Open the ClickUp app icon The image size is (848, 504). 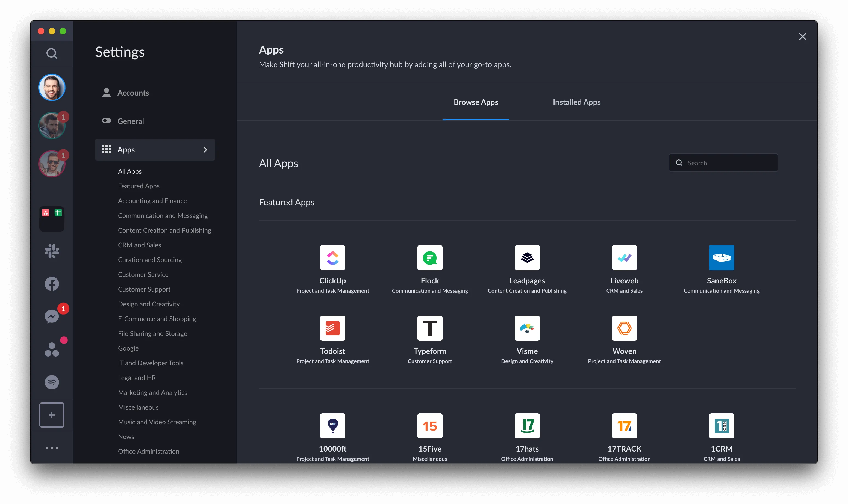tap(332, 257)
